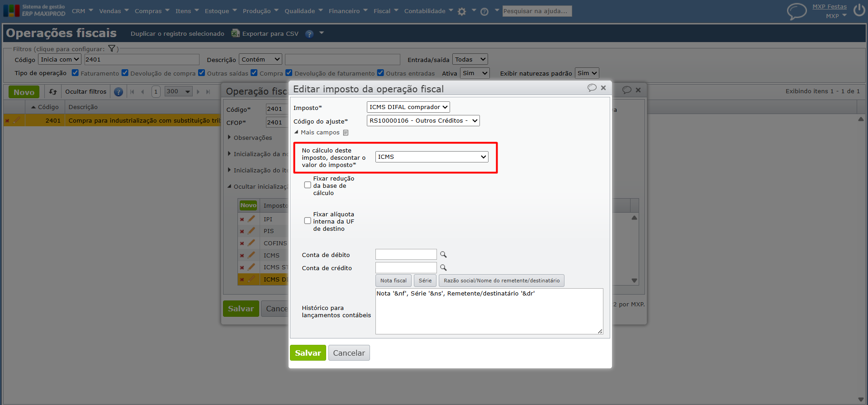Toggle Faturamento checkbox
This screenshot has height=405, width=868.
(x=75, y=73)
